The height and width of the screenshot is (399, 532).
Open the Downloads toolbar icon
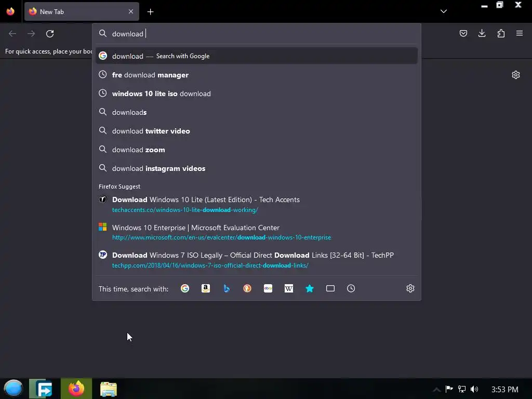(482, 33)
